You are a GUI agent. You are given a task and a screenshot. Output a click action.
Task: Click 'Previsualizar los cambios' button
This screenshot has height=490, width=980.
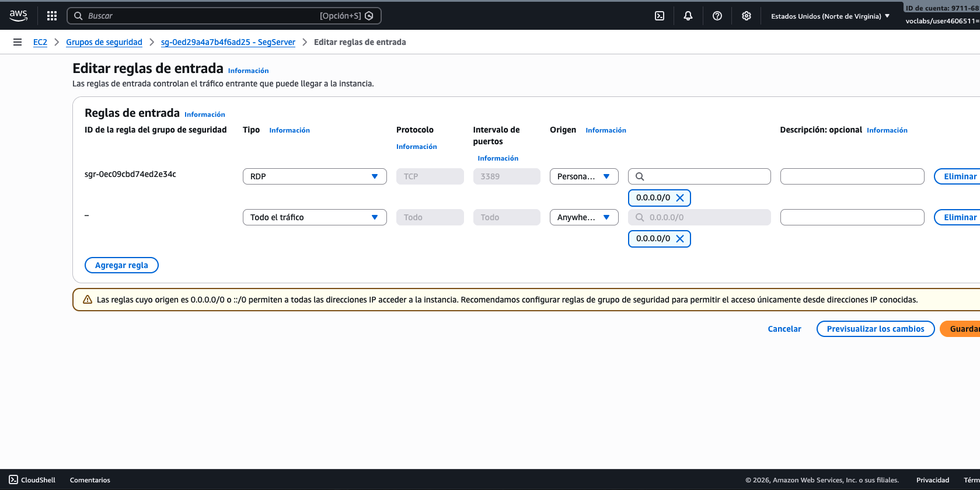(875, 329)
